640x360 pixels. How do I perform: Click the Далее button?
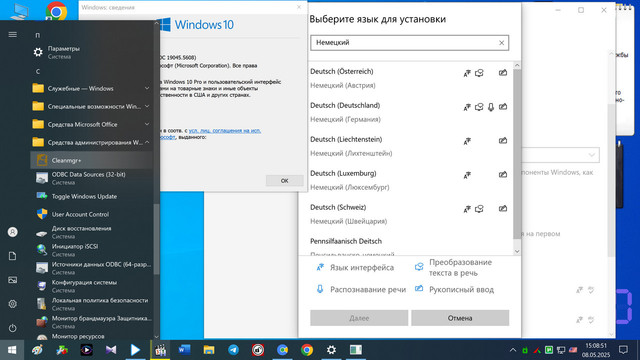coord(359,318)
